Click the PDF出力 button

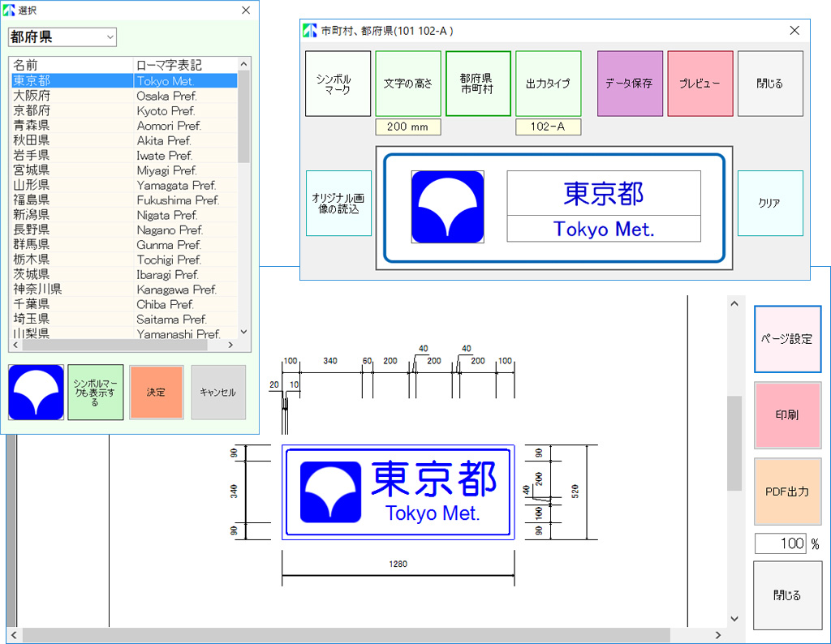click(787, 492)
